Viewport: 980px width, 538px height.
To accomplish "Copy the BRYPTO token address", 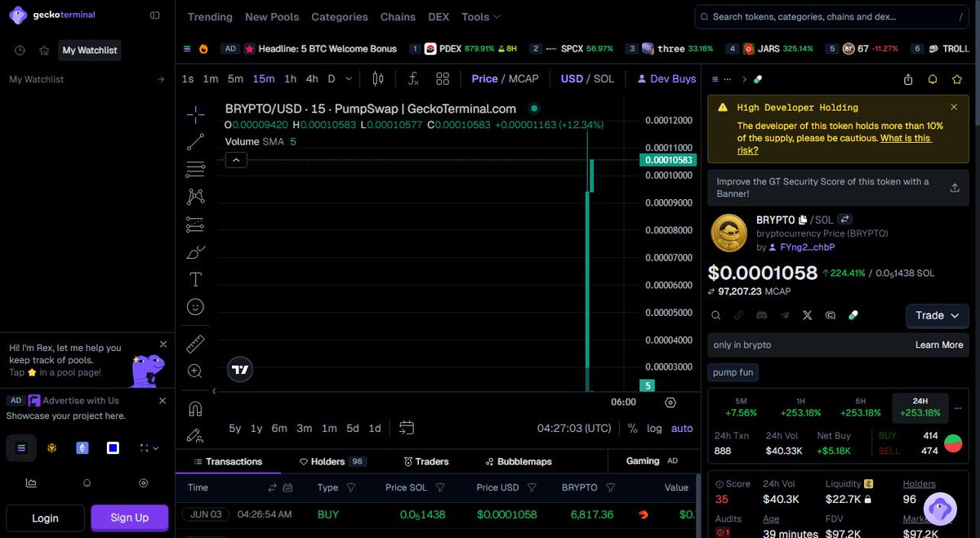I will click(803, 220).
